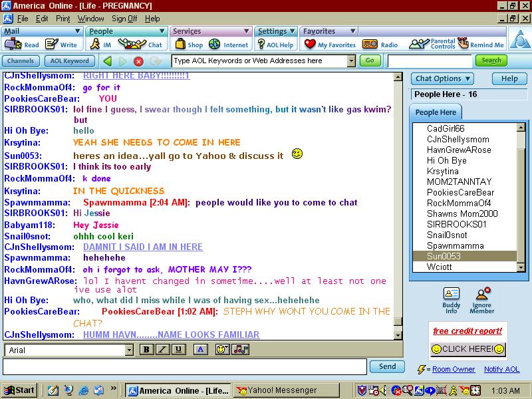
Task: Click the Channels button
Action: click(21, 61)
